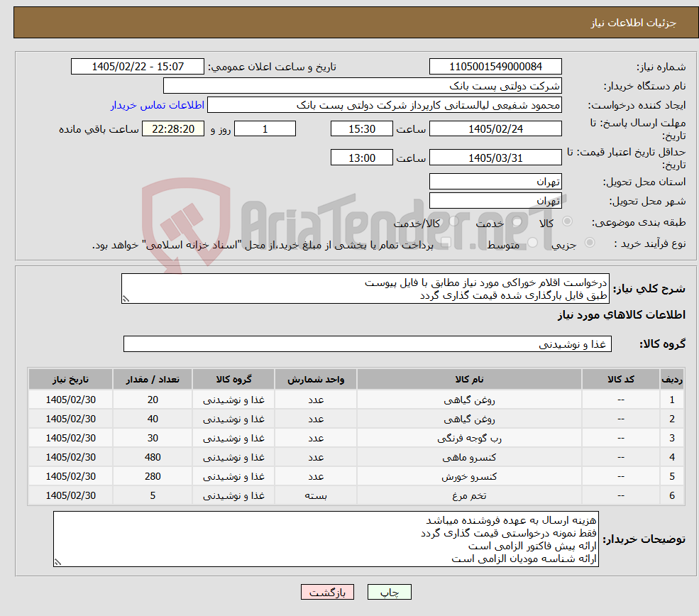Click the واحد شمارش column header
The width and height of the screenshot is (699, 616).
tap(316, 379)
